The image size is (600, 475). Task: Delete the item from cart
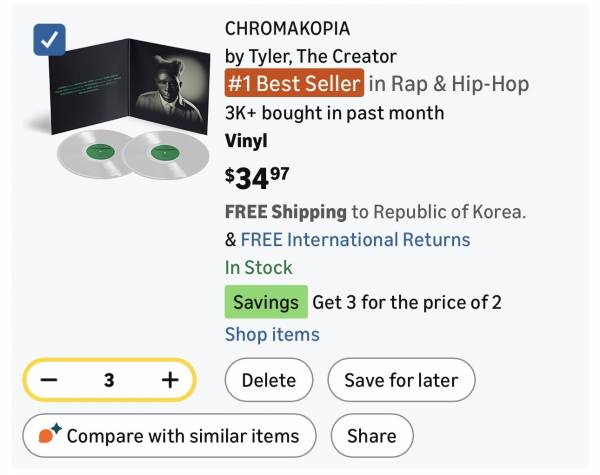coord(269,380)
